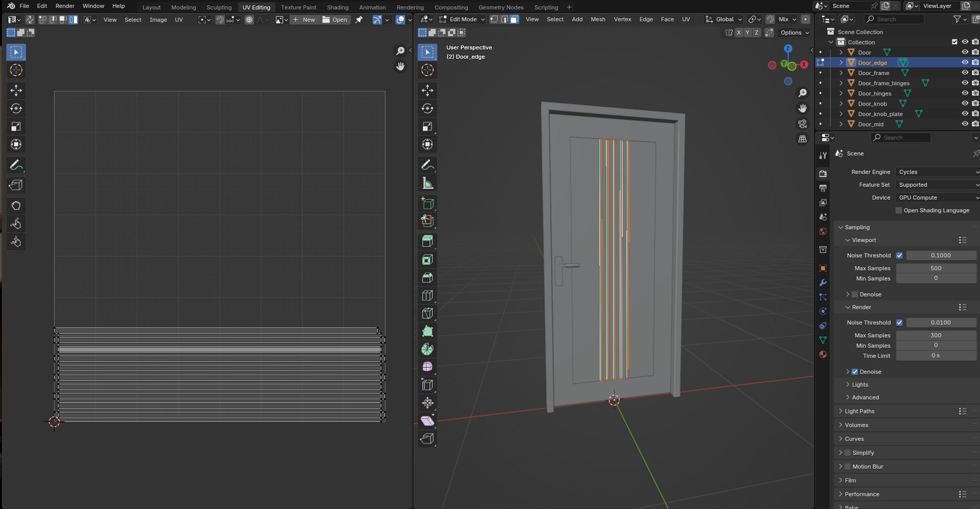The image size is (980, 509).
Task: Select the Knife tool
Action: tap(427, 313)
